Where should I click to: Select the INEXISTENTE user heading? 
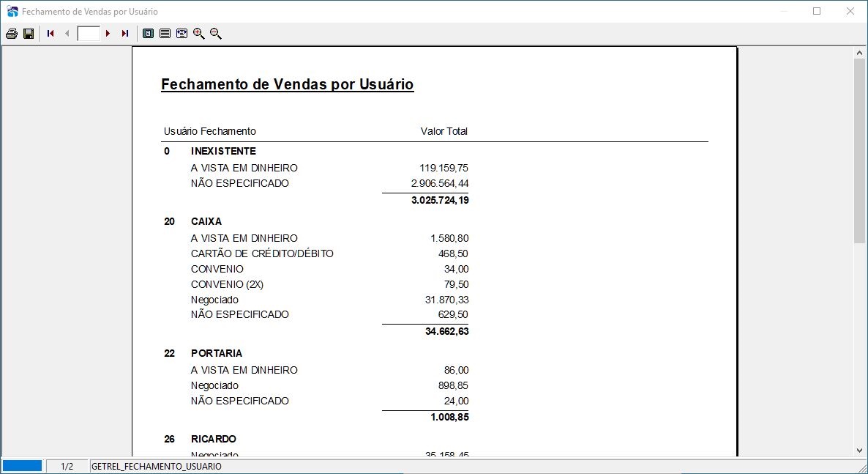[x=223, y=151]
